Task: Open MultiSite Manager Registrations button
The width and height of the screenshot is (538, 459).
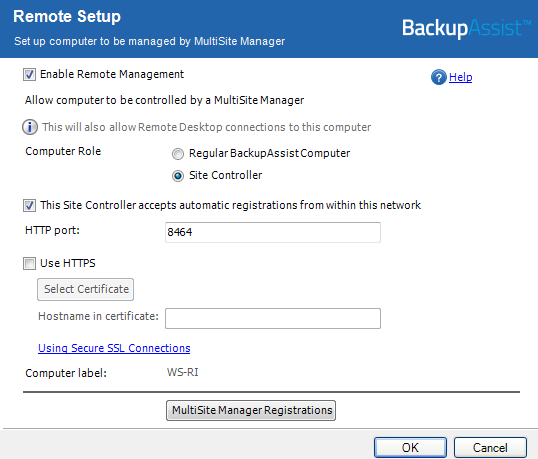Action: pyautogui.click(x=251, y=410)
